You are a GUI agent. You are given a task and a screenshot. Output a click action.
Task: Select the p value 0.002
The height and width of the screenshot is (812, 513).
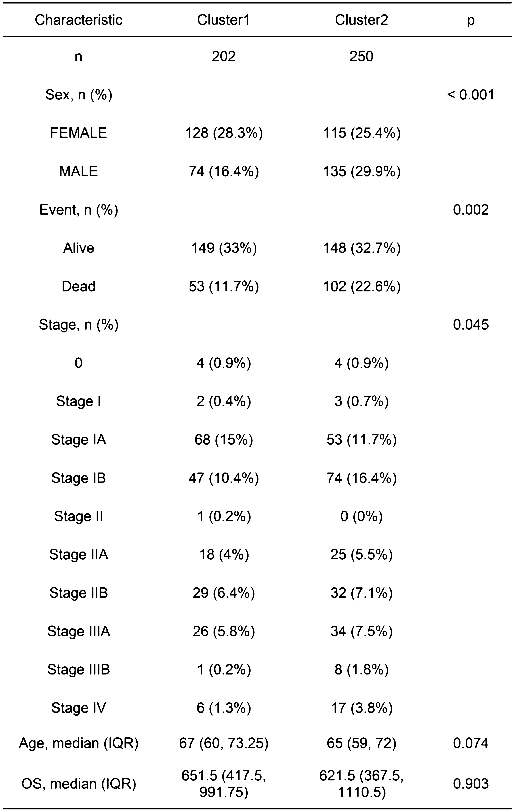pos(470,210)
